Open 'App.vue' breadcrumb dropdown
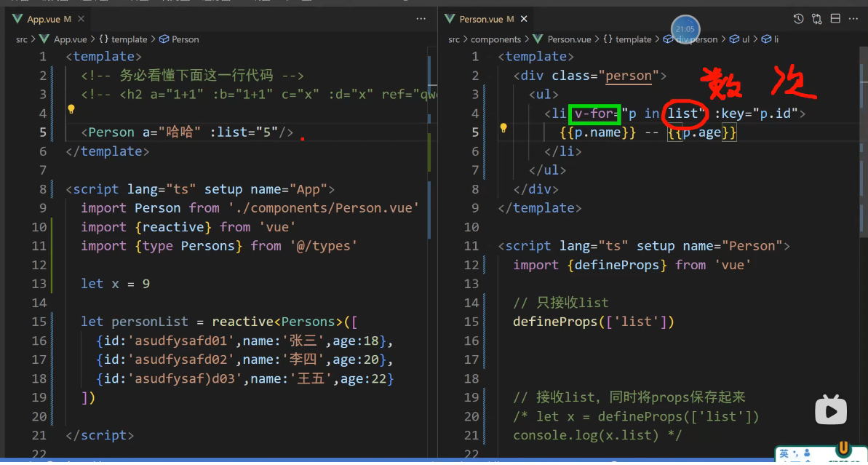Image resolution: width=868 pixels, height=465 pixels. 70,39
